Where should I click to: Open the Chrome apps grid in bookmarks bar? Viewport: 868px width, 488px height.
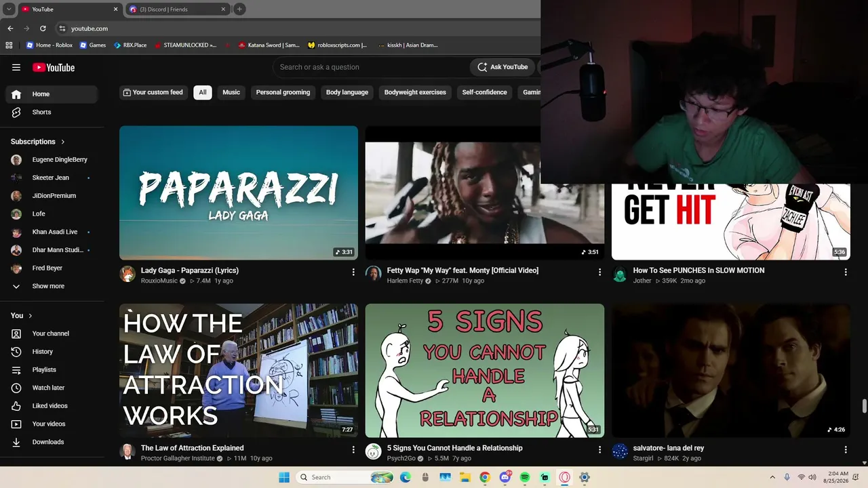coord(9,45)
